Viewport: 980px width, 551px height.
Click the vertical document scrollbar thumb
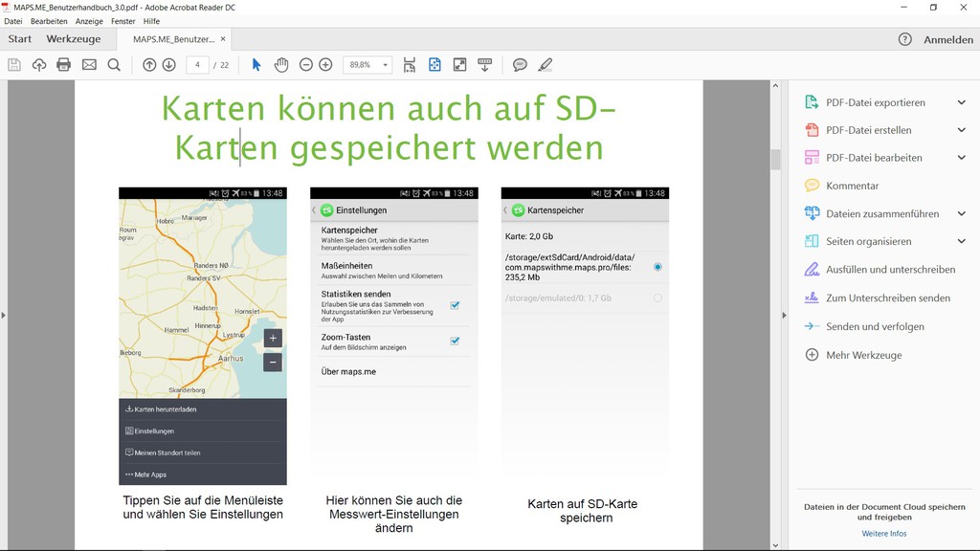[775, 160]
